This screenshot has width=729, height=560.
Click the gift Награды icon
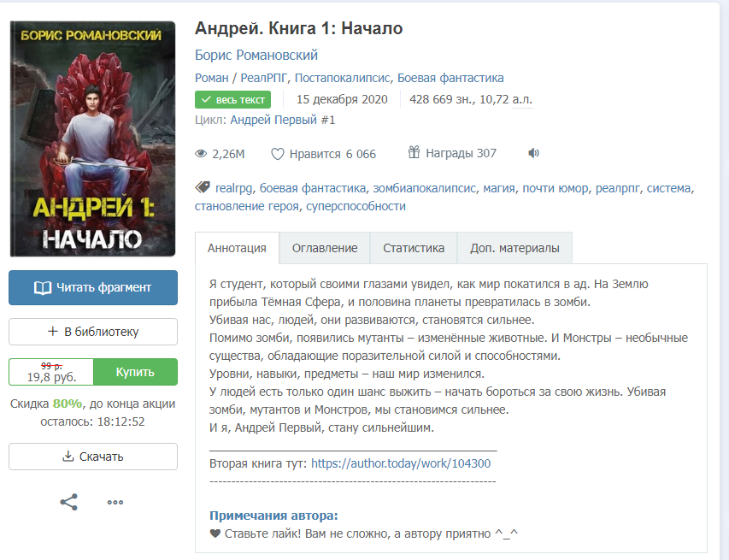[414, 152]
